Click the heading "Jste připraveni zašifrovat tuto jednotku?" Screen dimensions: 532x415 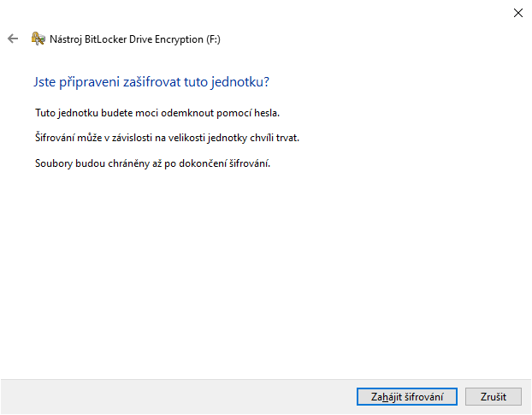click(x=151, y=82)
